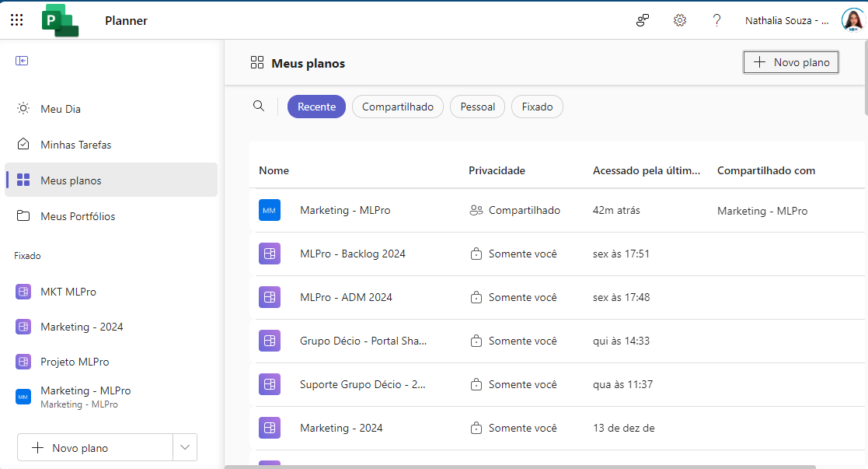Screen dimensions: 868x469
Task: Click the Marketing - 2024 table row icon
Action: 270,428
